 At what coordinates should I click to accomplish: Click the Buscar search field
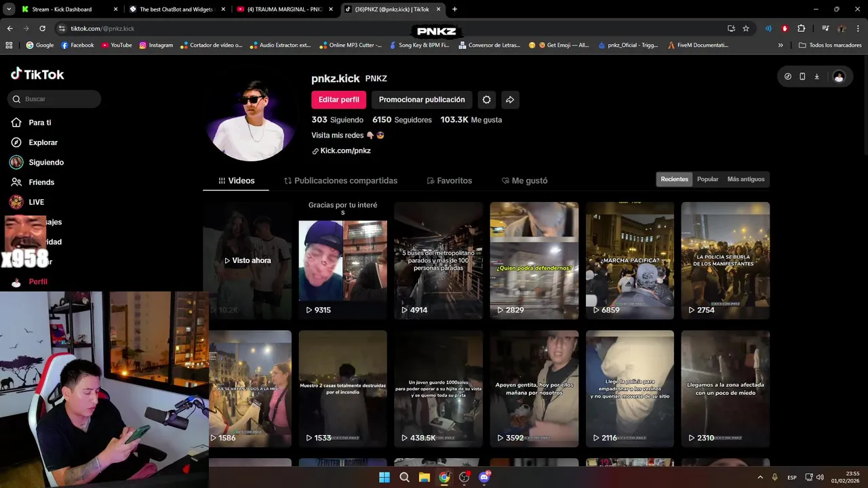tap(54, 99)
